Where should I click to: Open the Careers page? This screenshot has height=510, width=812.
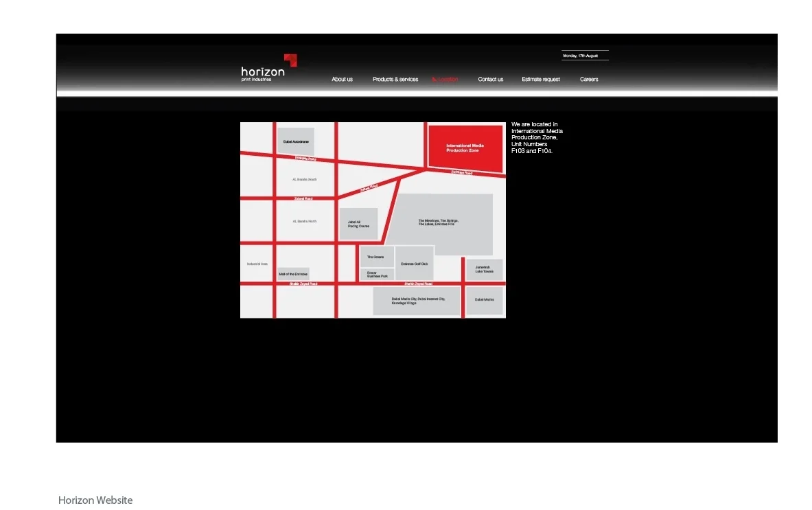click(589, 79)
